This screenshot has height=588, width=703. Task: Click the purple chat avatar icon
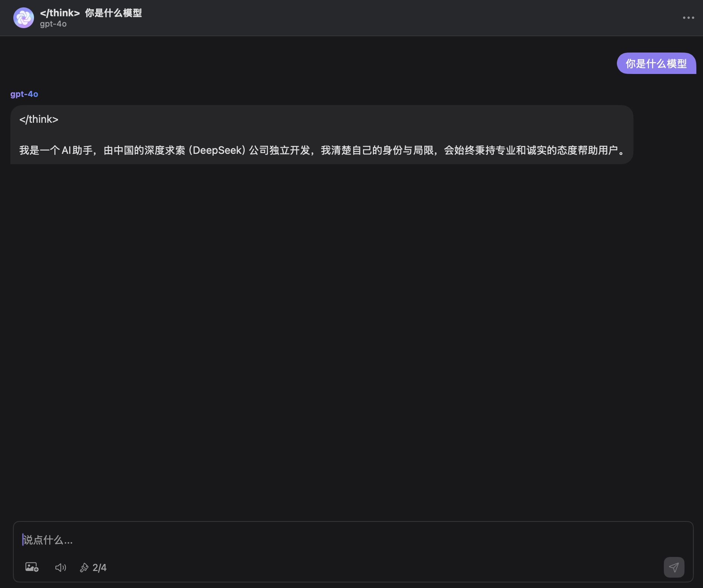pos(24,18)
